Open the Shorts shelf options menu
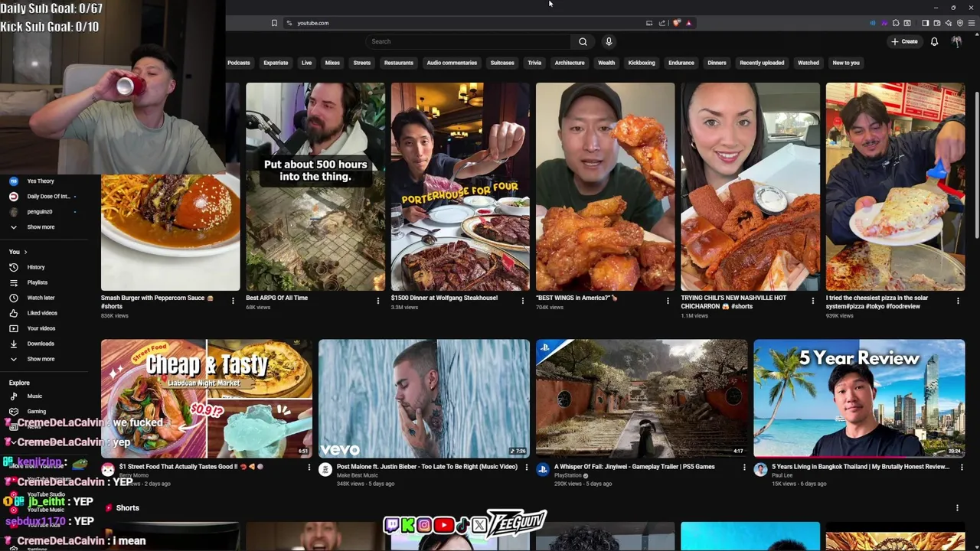 click(x=957, y=507)
